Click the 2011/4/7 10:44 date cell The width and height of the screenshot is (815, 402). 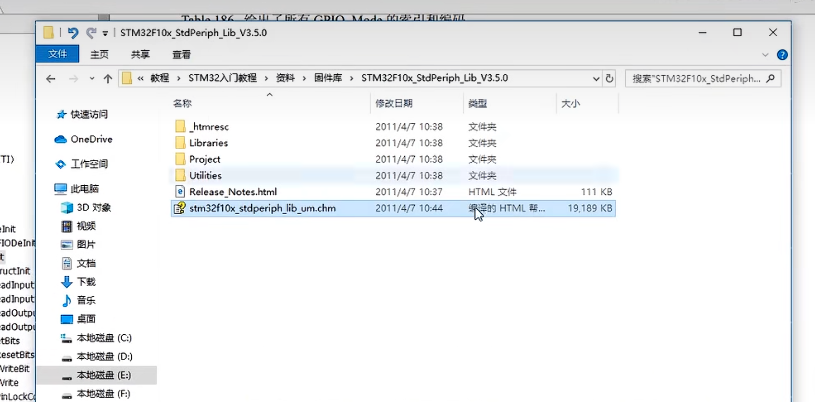tap(409, 209)
